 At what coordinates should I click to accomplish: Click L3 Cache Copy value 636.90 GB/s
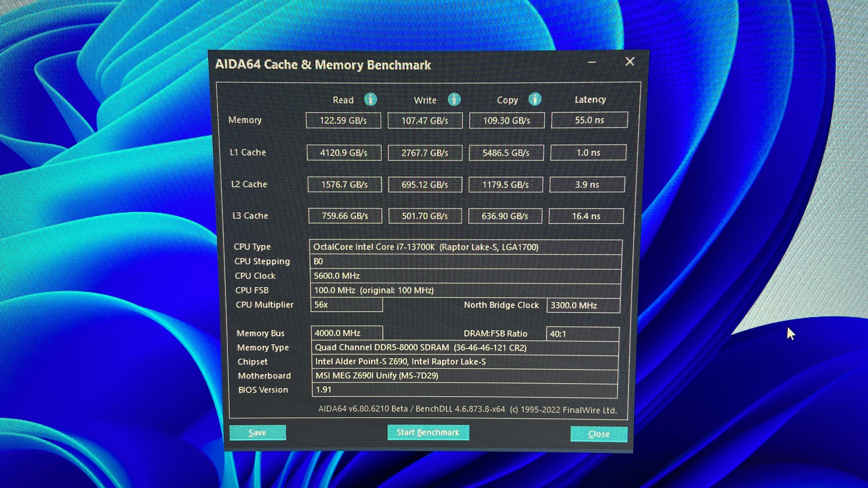pyautogui.click(x=505, y=216)
